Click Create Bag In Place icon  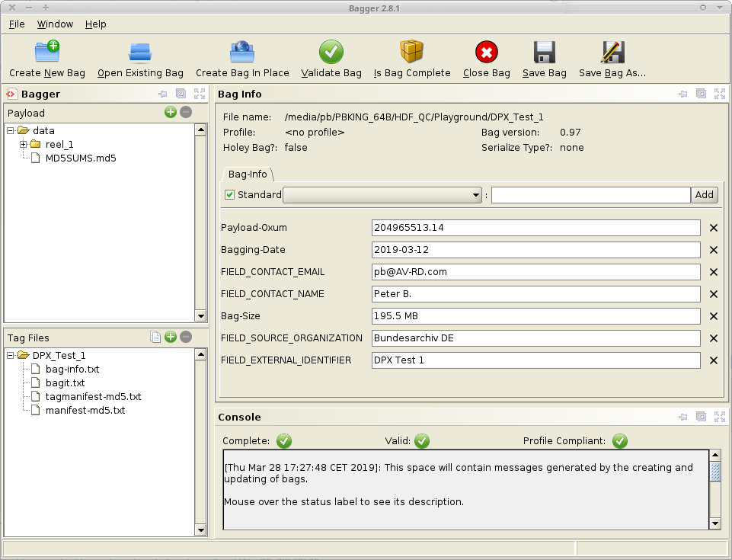click(x=242, y=53)
